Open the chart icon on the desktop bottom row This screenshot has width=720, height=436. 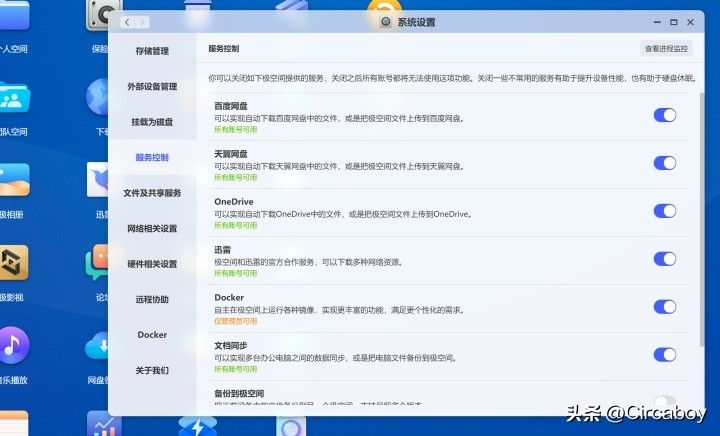pos(104,424)
